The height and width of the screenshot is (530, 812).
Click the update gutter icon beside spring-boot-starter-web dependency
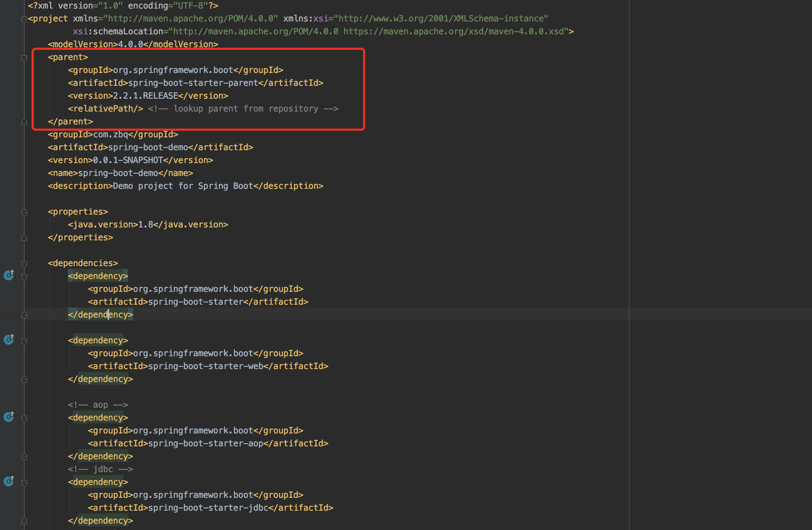[9, 339]
